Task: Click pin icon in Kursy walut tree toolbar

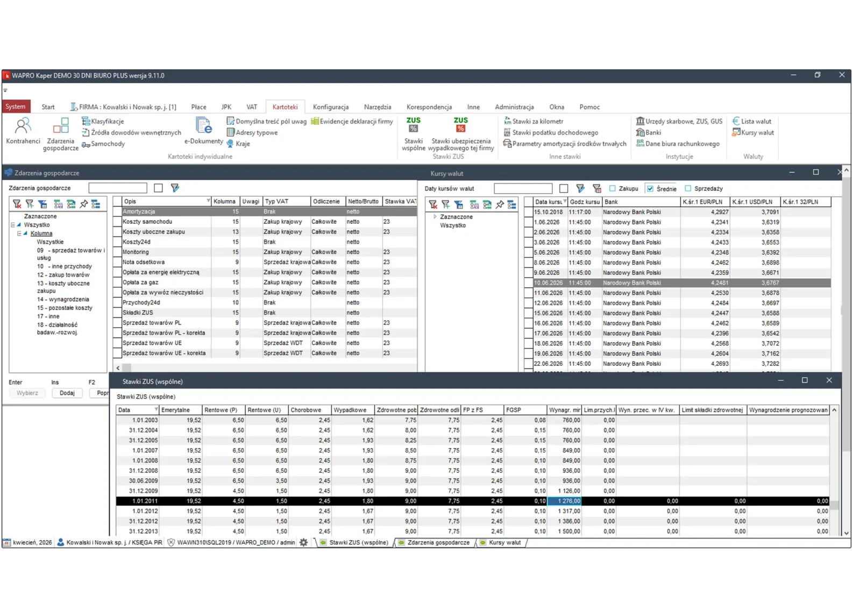Action: pyautogui.click(x=500, y=205)
